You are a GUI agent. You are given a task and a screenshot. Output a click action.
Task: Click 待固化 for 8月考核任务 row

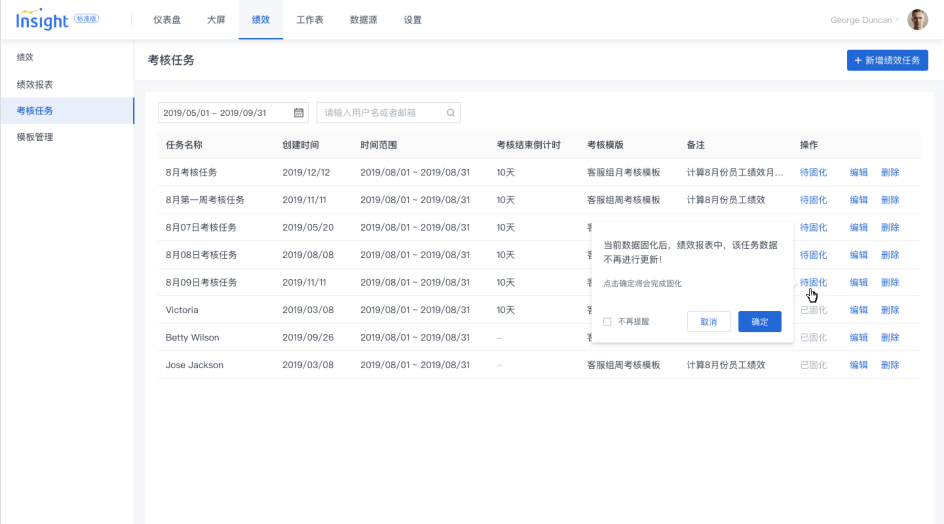813,172
